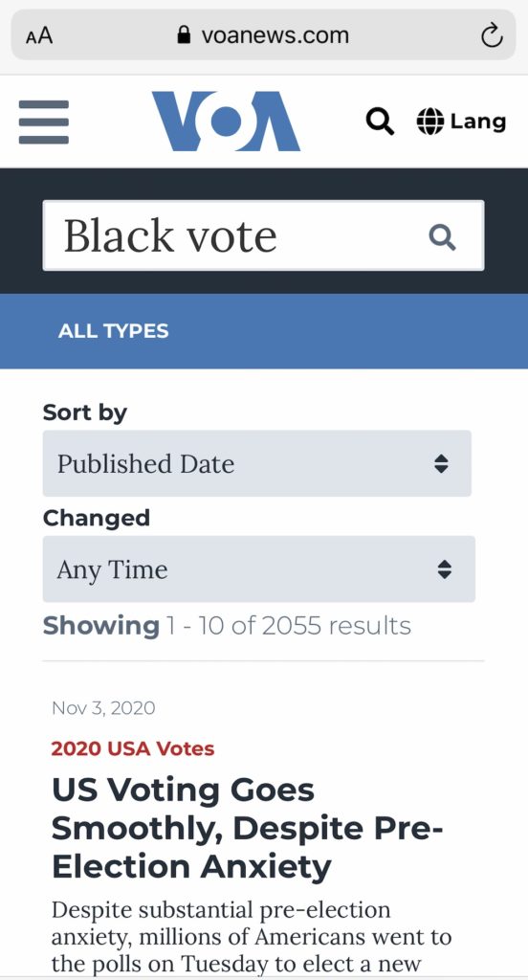This screenshot has width=528, height=980.
Task: Select the ALL TYPES filter tab
Action: click(113, 330)
